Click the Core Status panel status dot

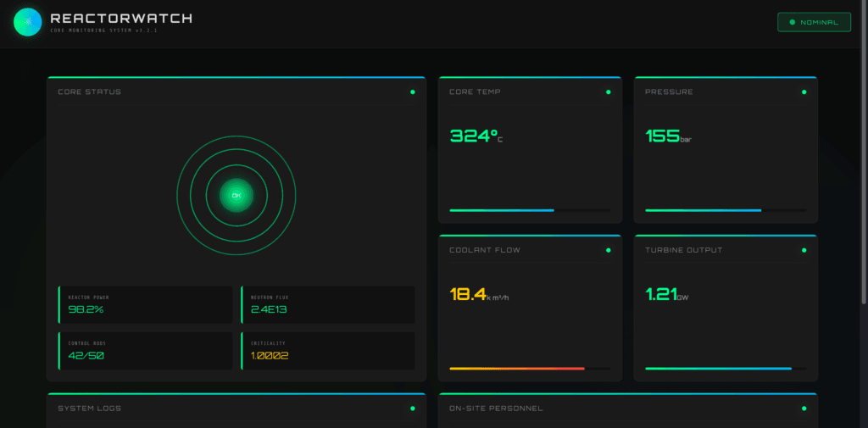coord(413,92)
